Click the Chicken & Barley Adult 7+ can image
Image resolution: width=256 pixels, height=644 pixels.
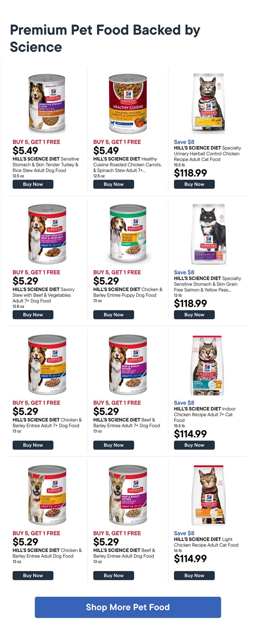47,365
